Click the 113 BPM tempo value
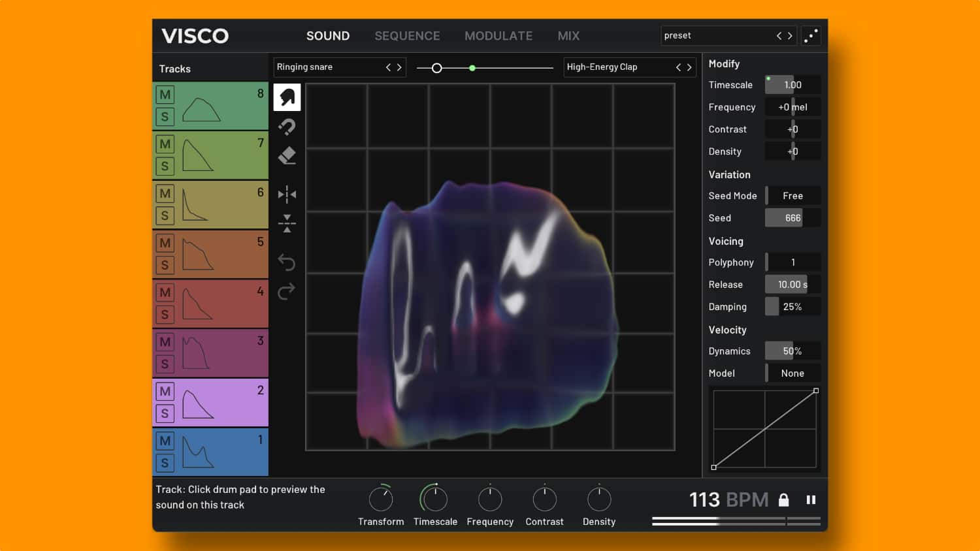The image size is (980, 551). tap(728, 500)
